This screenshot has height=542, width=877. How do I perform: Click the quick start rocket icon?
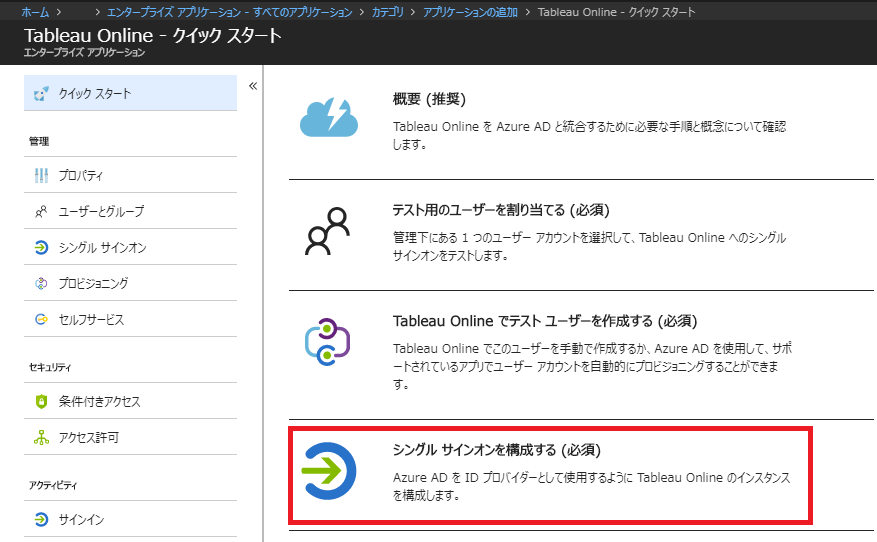click(x=41, y=94)
